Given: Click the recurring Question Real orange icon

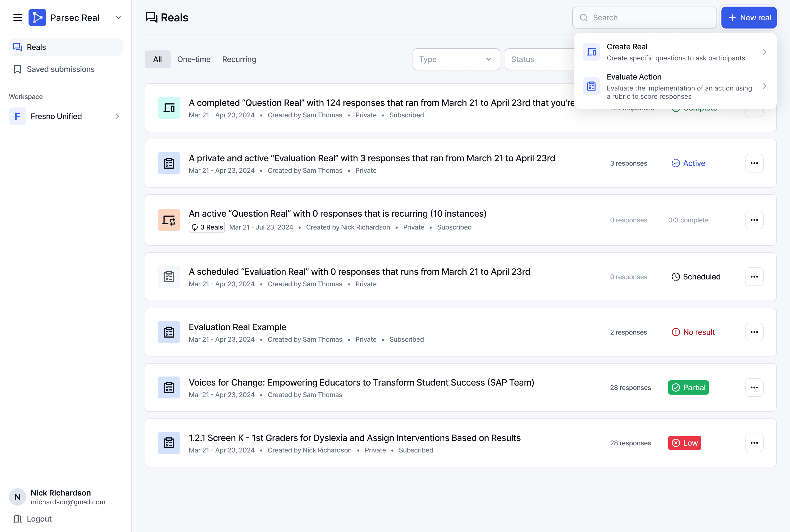Looking at the screenshot, I should pos(169,220).
